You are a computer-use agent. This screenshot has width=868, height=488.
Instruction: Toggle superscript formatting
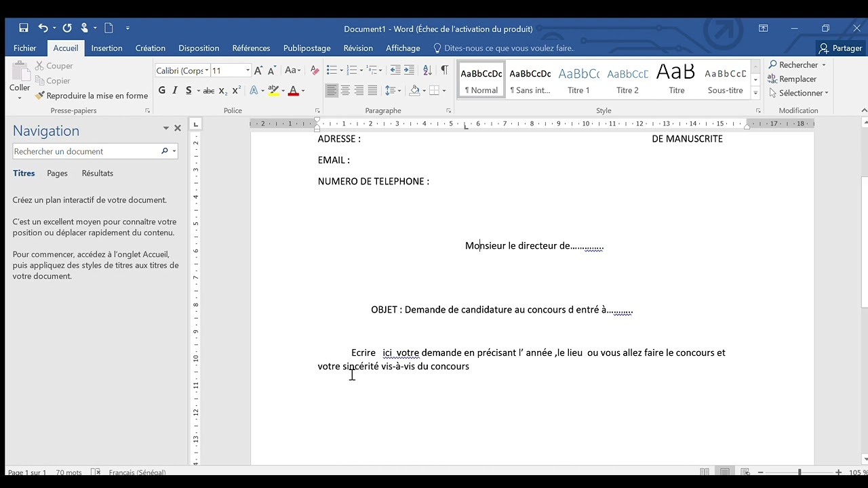pos(236,90)
